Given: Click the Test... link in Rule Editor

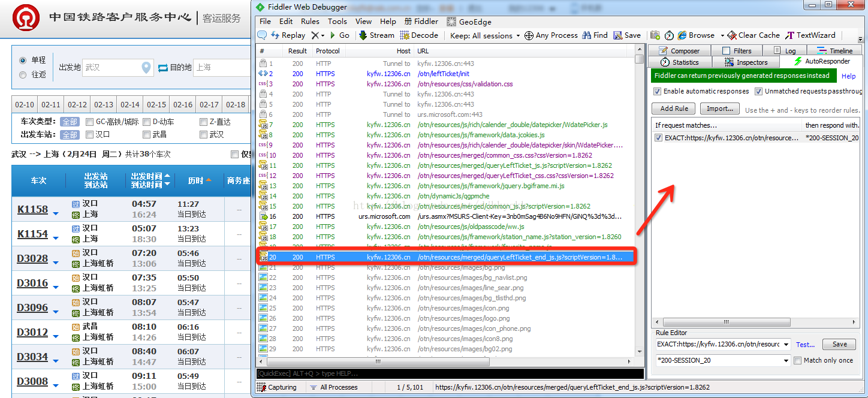Looking at the screenshot, I should pos(805,345).
